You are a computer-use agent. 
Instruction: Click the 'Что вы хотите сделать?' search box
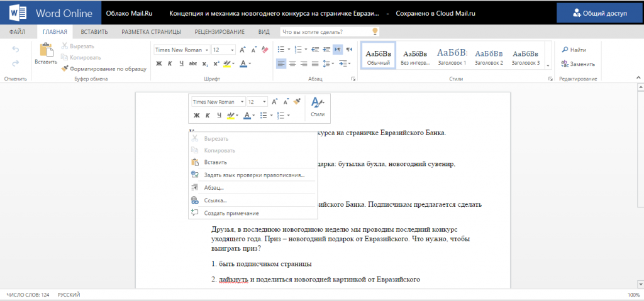(x=330, y=31)
